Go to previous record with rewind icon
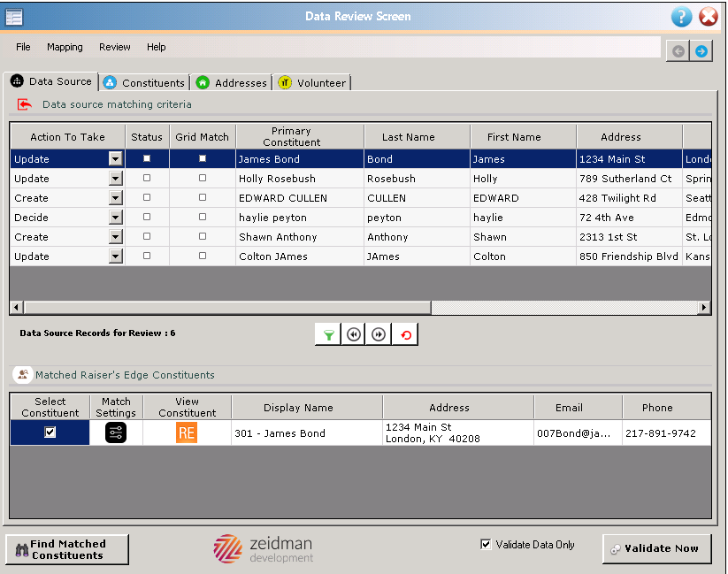The image size is (728, 574). click(354, 335)
